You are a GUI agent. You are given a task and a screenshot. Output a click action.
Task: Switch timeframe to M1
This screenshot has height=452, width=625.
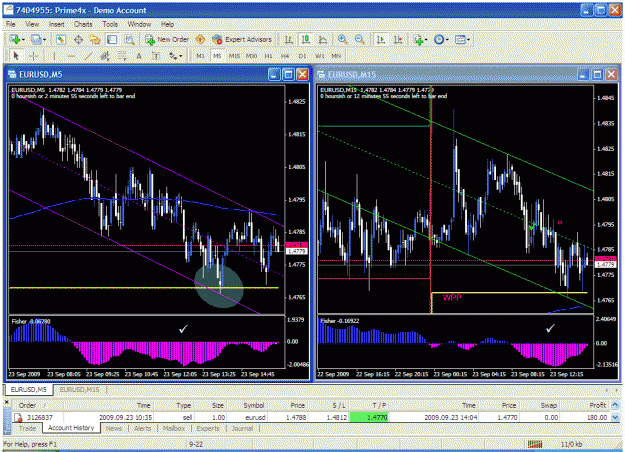(200, 56)
